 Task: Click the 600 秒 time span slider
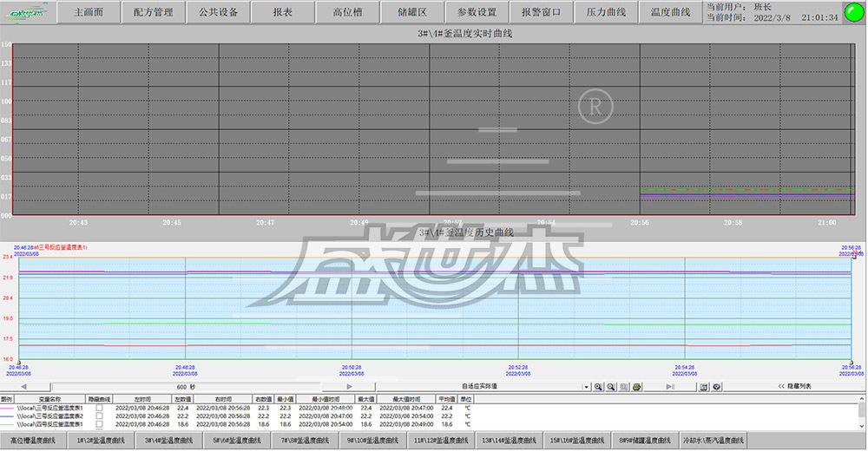coord(187,387)
